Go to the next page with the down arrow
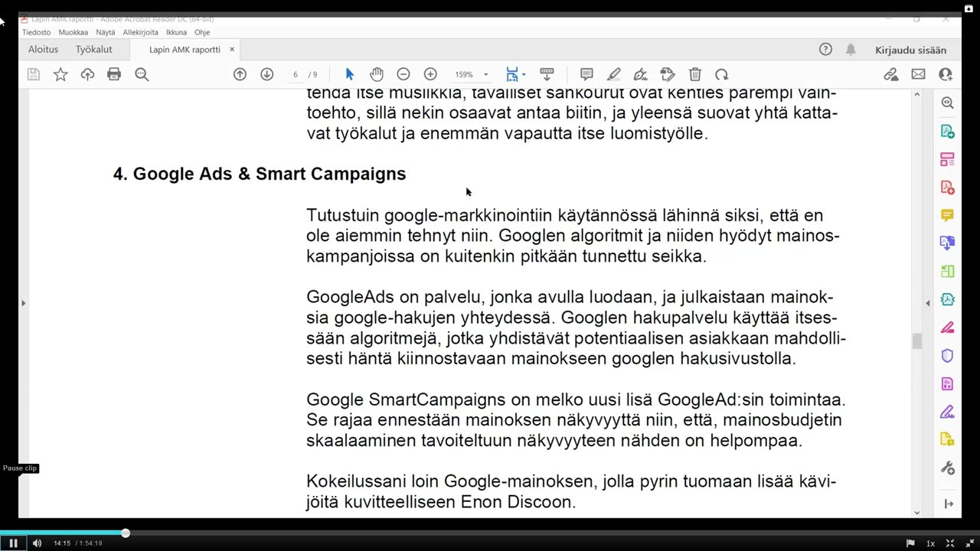This screenshot has height=551, width=980. 266,74
